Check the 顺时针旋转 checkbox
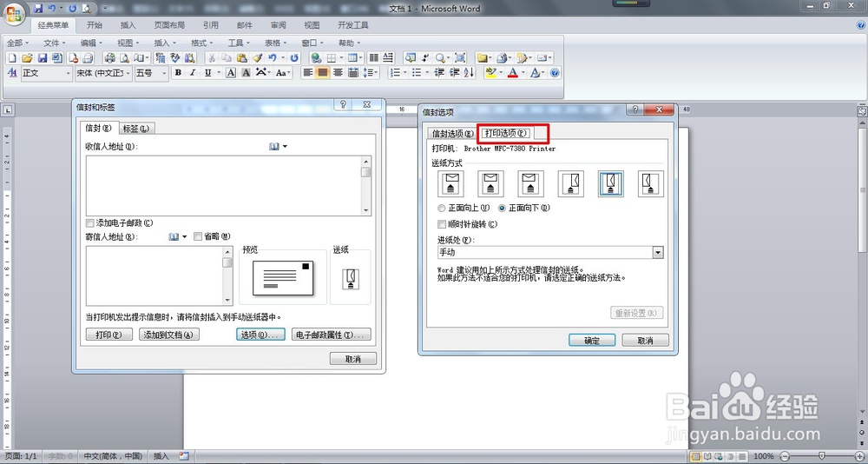The height and width of the screenshot is (464, 868). 441,224
